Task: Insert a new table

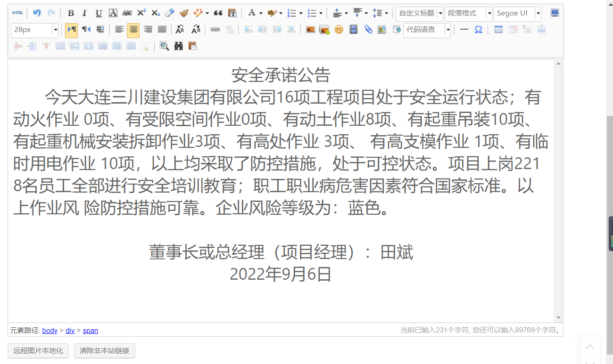Action: click(498, 30)
